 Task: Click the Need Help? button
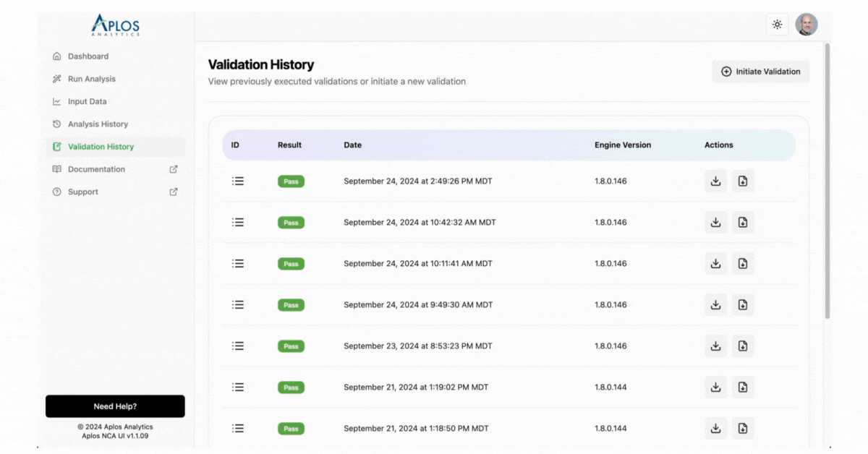115,406
